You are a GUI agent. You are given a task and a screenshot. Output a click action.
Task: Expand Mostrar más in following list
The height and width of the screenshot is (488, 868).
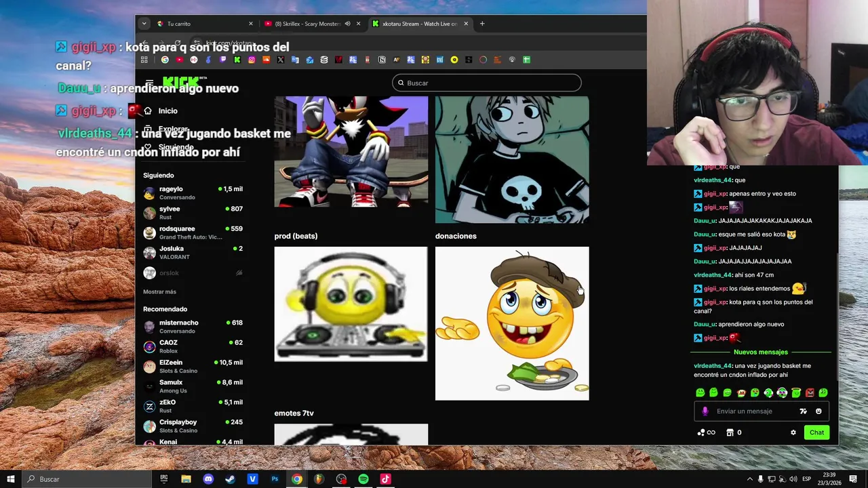click(159, 291)
